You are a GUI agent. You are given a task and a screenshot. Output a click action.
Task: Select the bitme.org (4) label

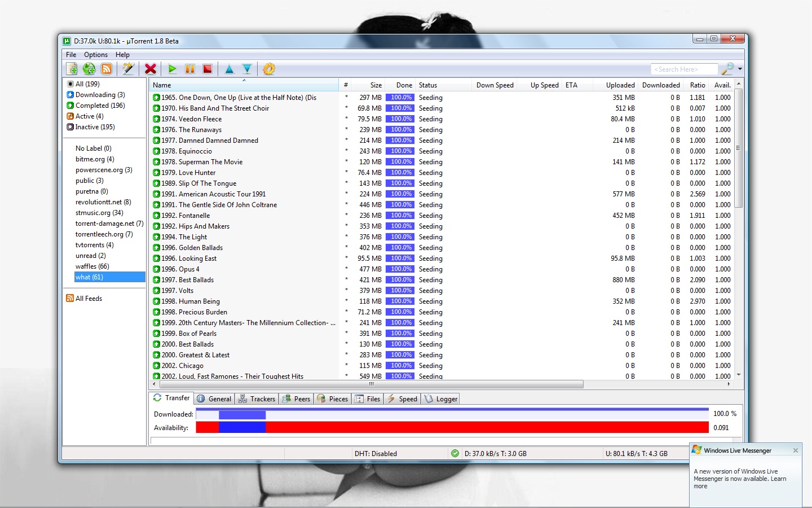pyautogui.click(x=95, y=159)
